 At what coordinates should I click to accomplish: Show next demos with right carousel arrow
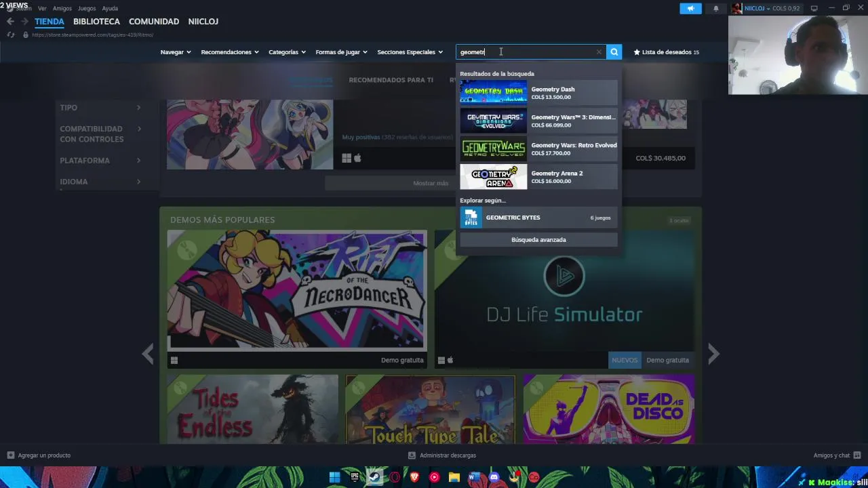713,353
